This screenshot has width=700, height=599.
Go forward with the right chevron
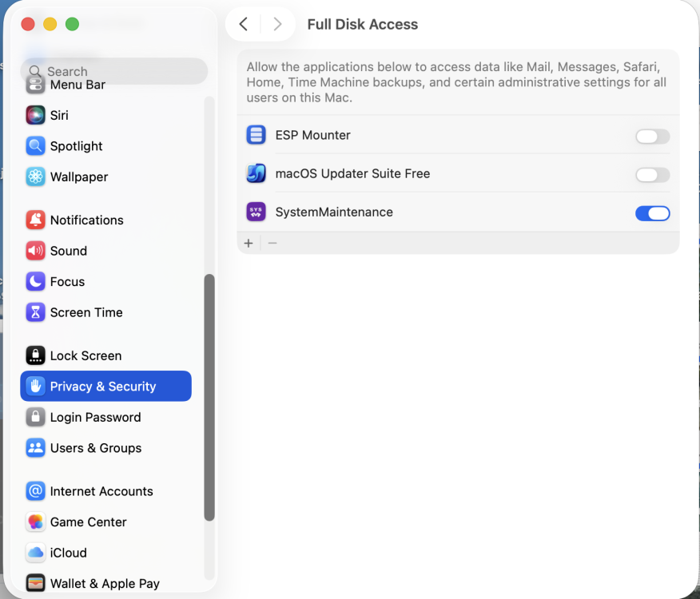[277, 24]
